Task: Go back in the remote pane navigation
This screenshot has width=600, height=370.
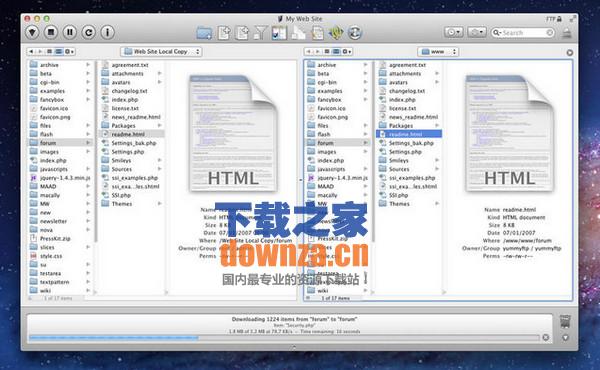Action: click(308, 51)
